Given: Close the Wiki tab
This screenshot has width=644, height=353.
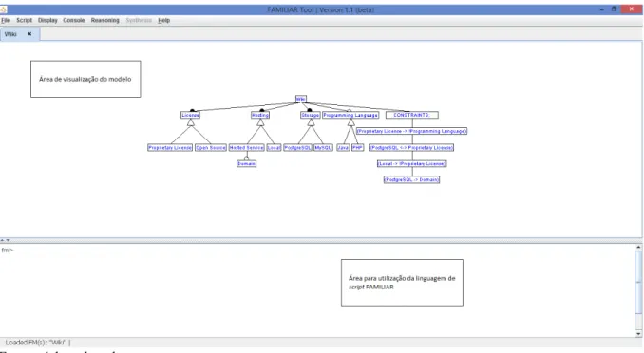Looking at the screenshot, I should coord(29,34).
